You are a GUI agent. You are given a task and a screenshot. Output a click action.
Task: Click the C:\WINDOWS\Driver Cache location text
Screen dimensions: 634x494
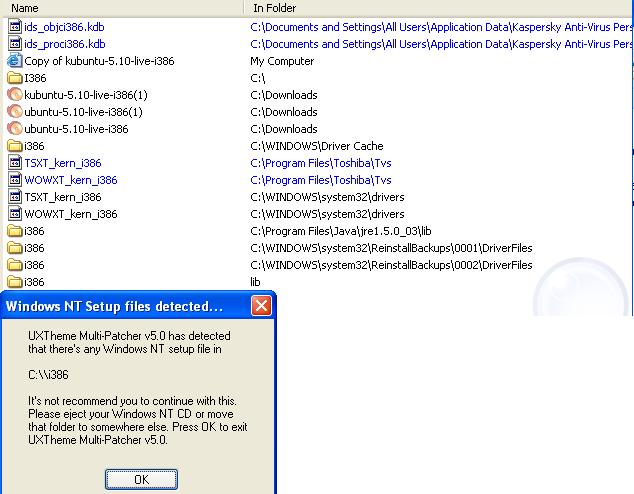(x=317, y=146)
